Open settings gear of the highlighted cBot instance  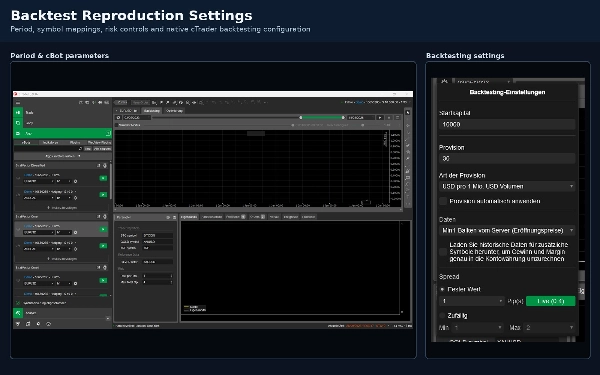pos(75,232)
